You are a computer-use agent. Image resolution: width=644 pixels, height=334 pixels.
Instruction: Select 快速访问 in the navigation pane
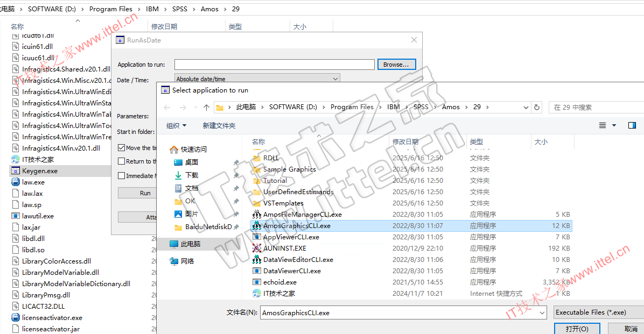coord(193,150)
